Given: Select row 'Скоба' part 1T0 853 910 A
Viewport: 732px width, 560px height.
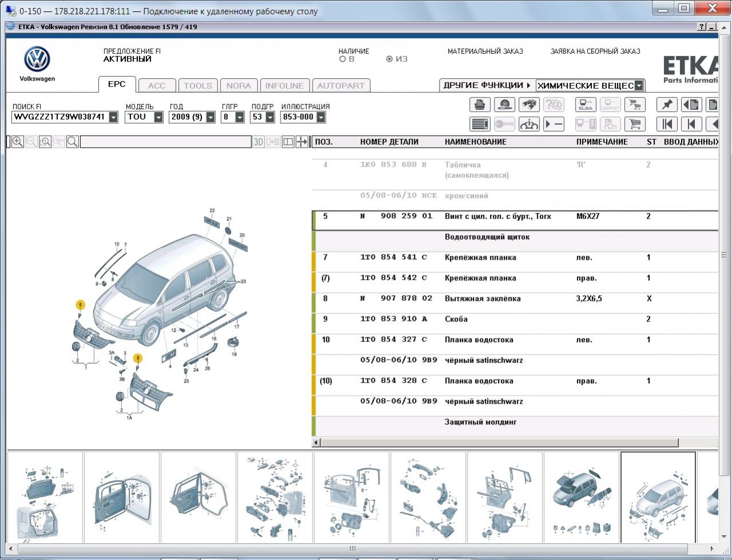Looking at the screenshot, I should point(515,319).
